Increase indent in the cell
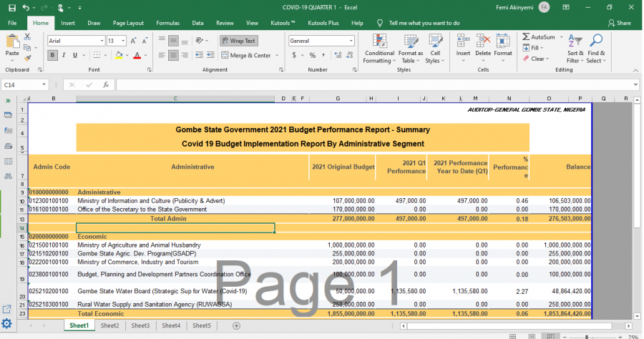Viewport: 644px width, 339px height. coord(210,55)
